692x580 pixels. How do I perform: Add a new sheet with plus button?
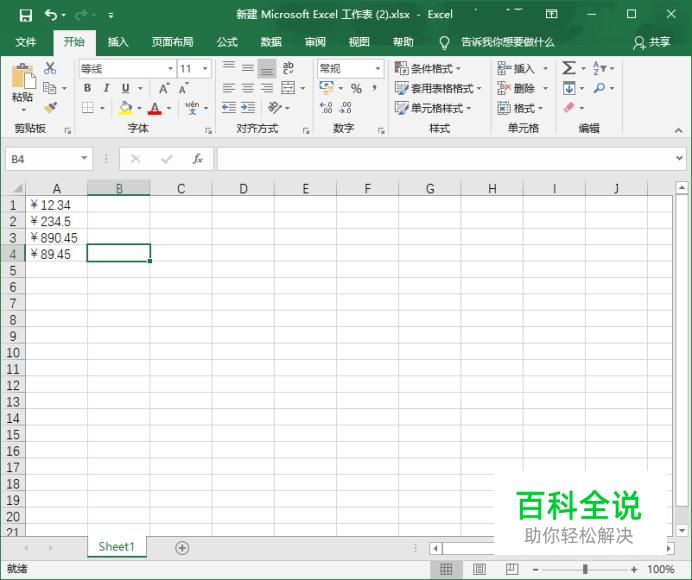182,548
